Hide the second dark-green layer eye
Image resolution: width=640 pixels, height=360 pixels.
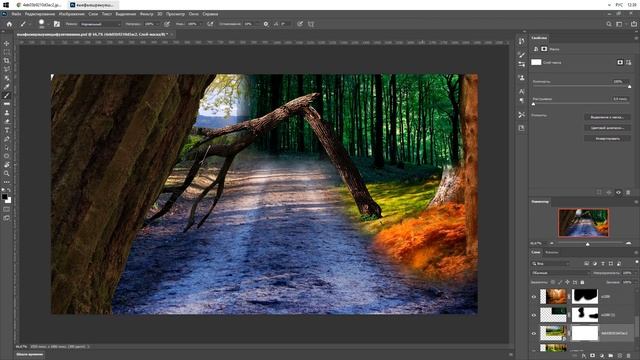click(534, 315)
